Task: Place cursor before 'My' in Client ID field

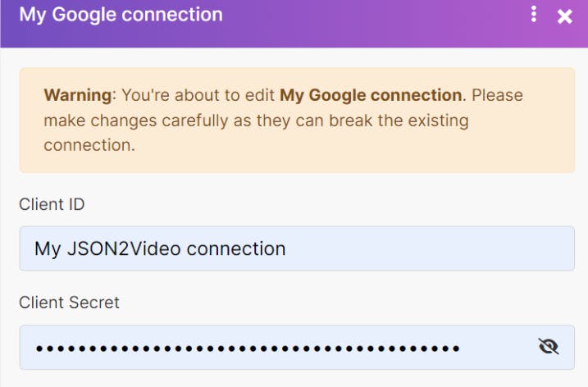Action: click(x=34, y=248)
